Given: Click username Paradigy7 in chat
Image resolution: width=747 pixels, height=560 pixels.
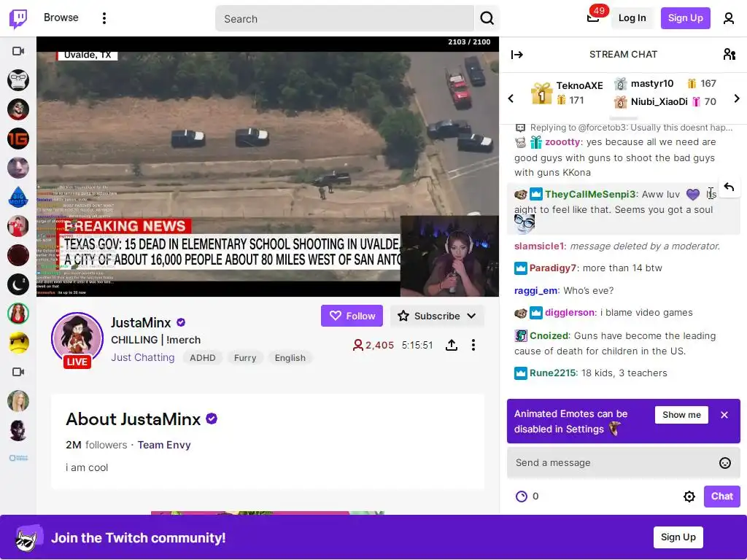Looking at the screenshot, I should click(553, 268).
